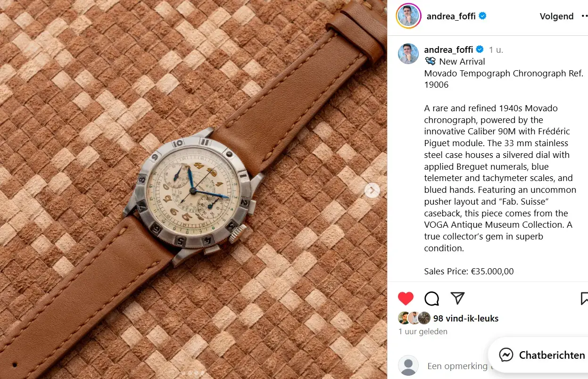Unlike the post via red heart
This screenshot has height=379, width=588.
point(406,298)
